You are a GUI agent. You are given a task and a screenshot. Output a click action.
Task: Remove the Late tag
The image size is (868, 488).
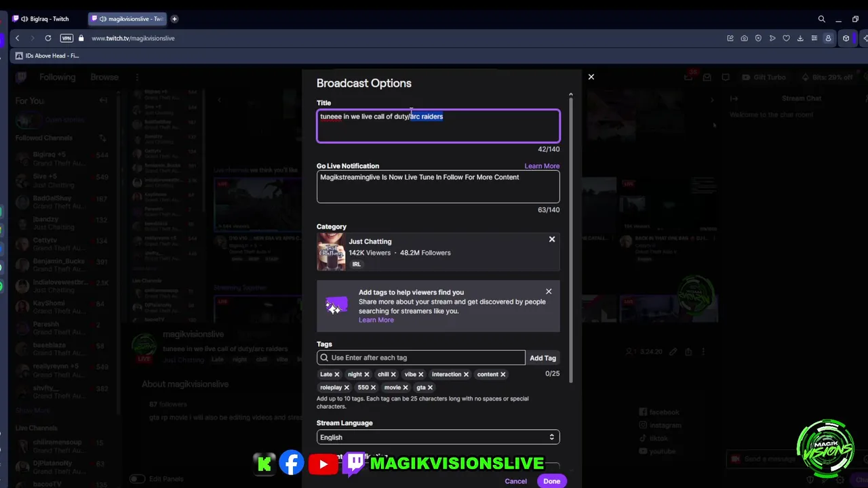pyautogui.click(x=336, y=374)
